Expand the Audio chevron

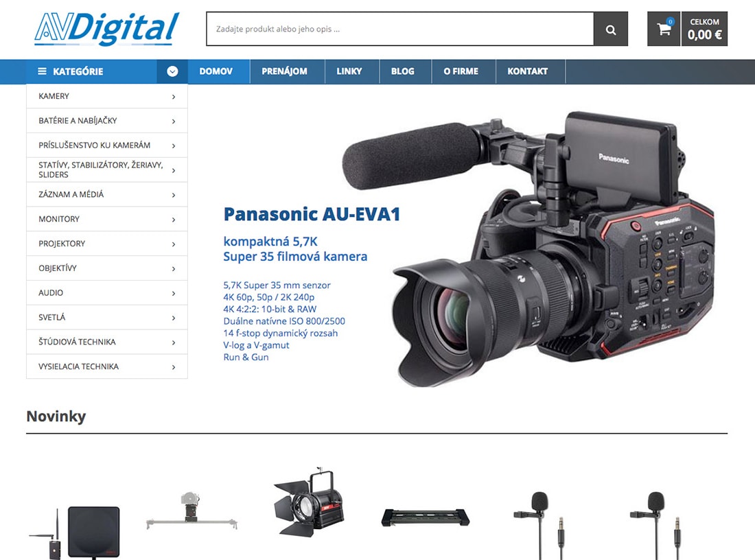click(x=174, y=293)
